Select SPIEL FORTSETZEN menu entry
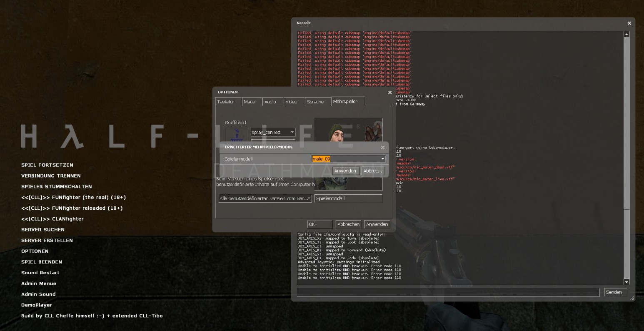Viewport: 644px width, 331px height. point(47,165)
